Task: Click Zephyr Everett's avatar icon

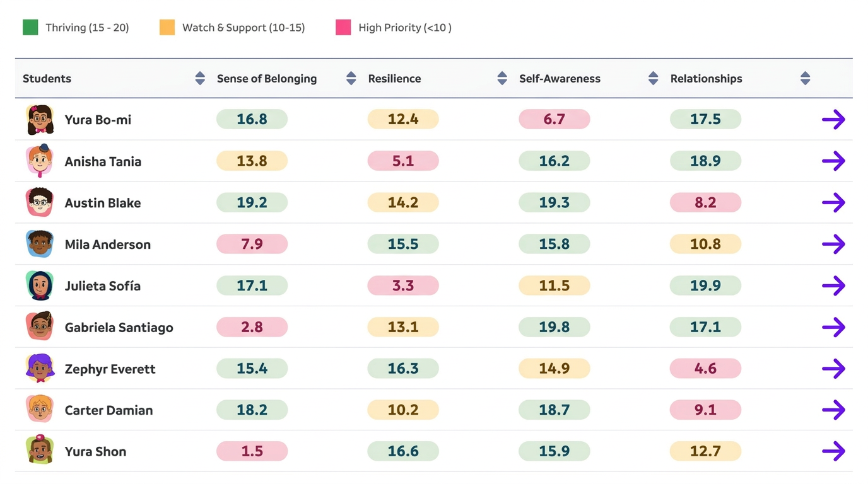Action: [39, 369]
